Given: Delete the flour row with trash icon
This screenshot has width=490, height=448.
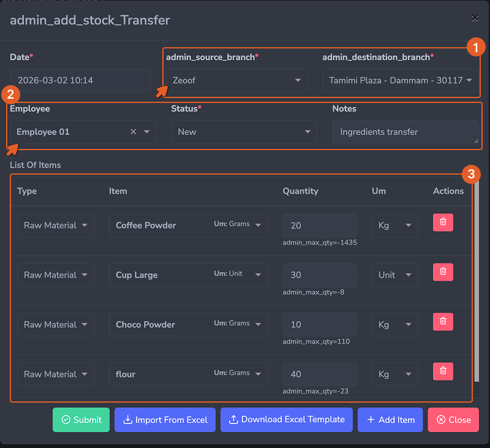Looking at the screenshot, I should pyautogui.click(x=443, y=371).
